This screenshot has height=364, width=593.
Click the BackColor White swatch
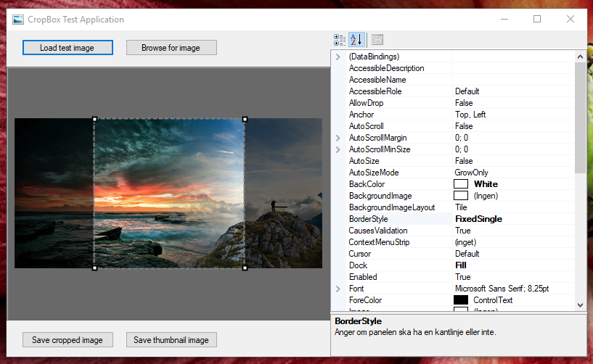click(461, 184)
